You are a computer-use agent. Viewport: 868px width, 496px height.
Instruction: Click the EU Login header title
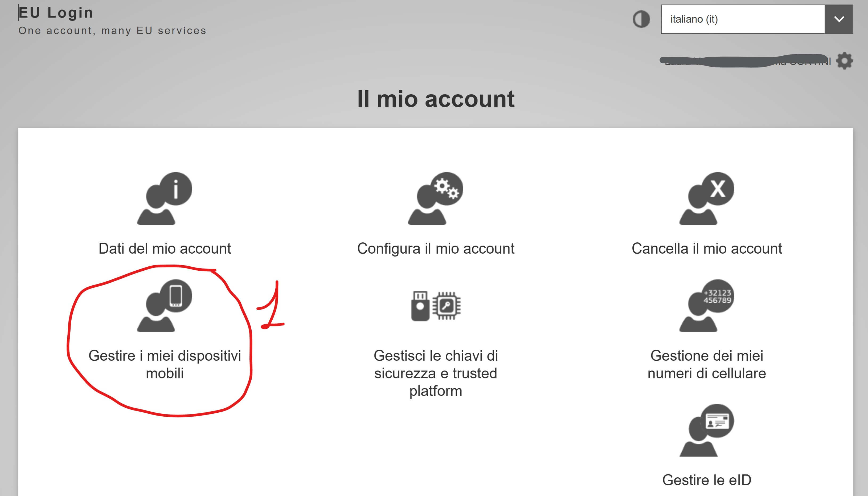pos(56,13)
